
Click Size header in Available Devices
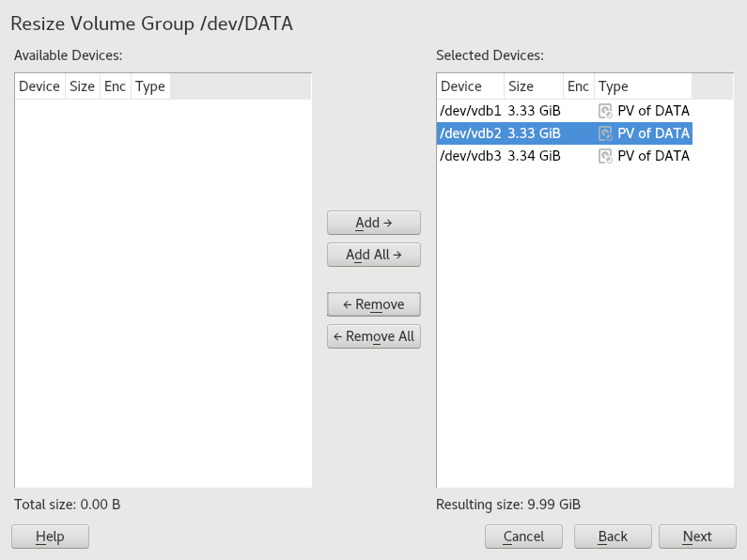83,86
